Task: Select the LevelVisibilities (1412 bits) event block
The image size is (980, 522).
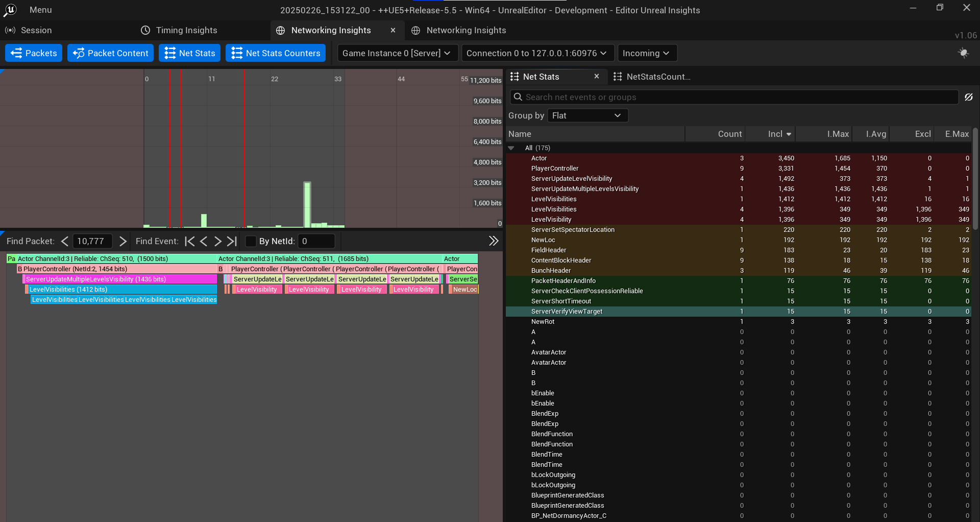Action: pos(121,290)
